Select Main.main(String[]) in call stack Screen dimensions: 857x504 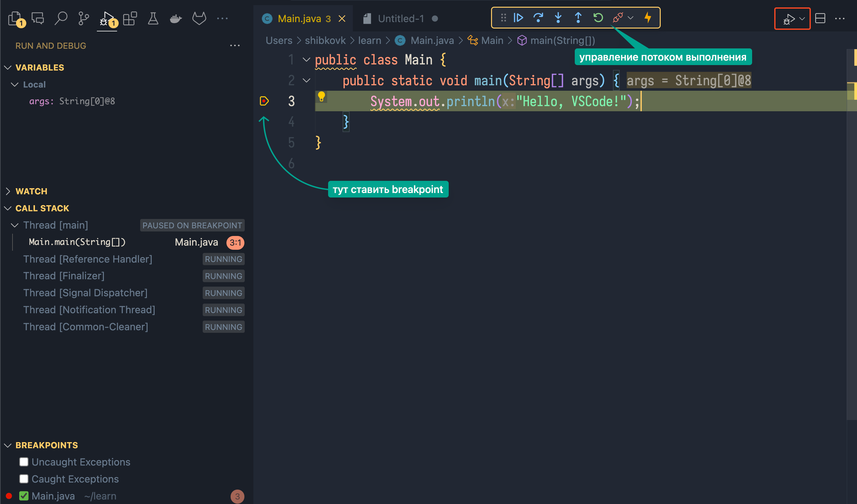pos(77,242)
